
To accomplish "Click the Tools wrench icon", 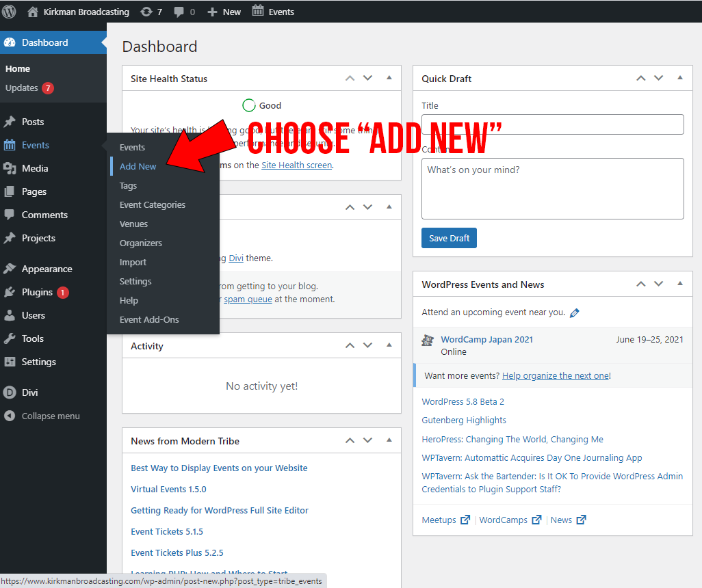I will coord(10,338).
